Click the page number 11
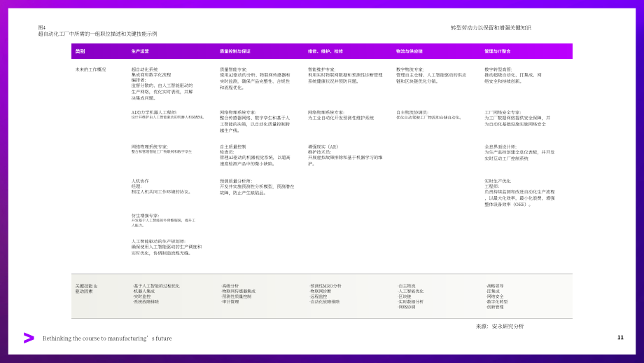This screenshot has width=644, height=363. pos(620,338)
